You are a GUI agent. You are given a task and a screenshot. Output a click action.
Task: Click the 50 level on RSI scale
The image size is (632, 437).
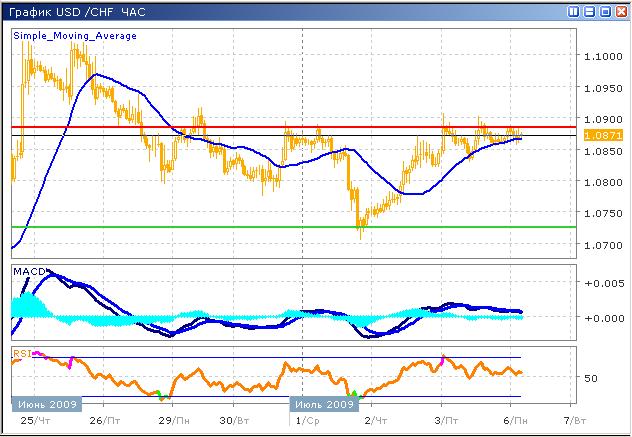point(590,379)
